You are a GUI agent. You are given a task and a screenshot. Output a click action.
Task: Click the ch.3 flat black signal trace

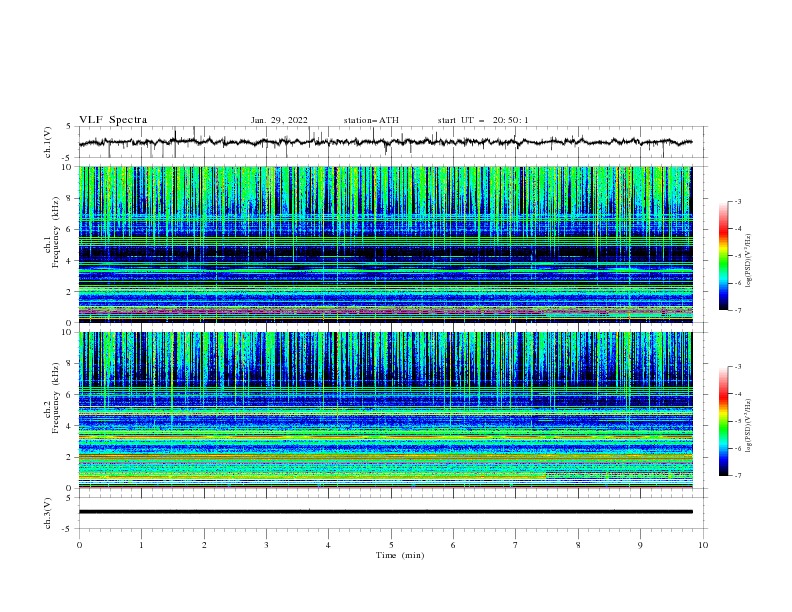tap(385, 512)
